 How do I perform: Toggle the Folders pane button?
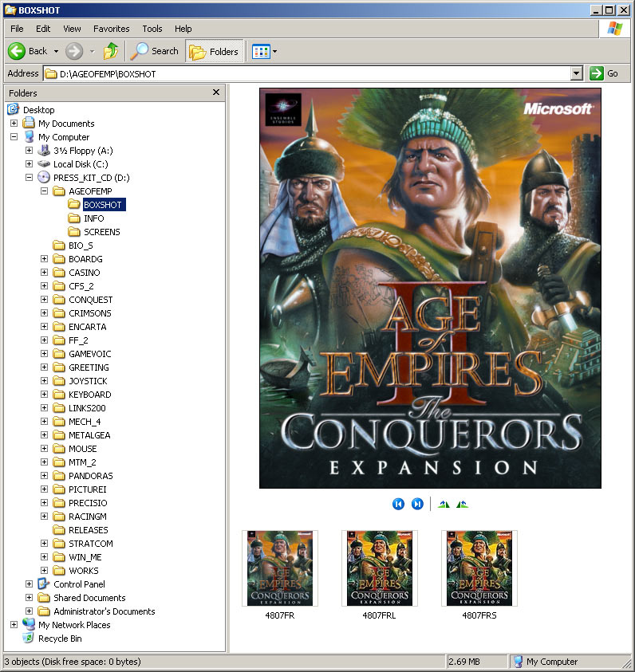[215, 51]
